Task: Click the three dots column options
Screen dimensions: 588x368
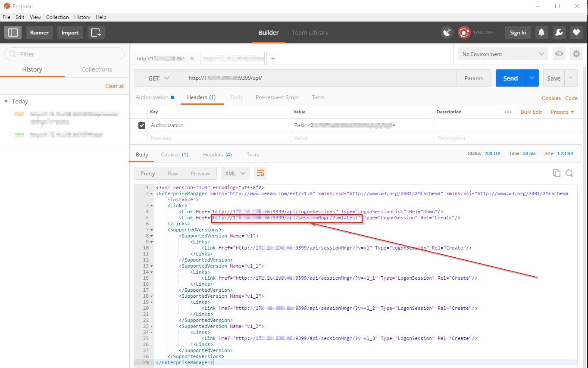Action: coord(508,112)
